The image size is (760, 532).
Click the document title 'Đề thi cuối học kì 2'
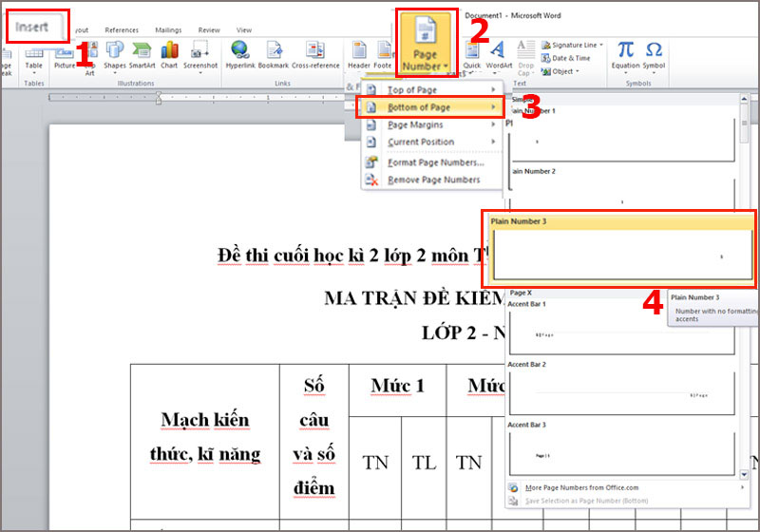pyautogui.click(x=351, y=256)
